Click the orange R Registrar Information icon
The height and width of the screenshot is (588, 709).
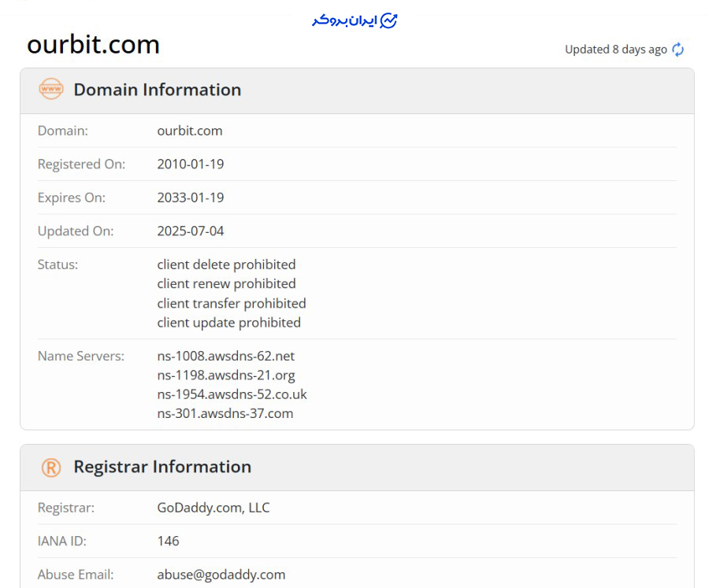(50, 467)
